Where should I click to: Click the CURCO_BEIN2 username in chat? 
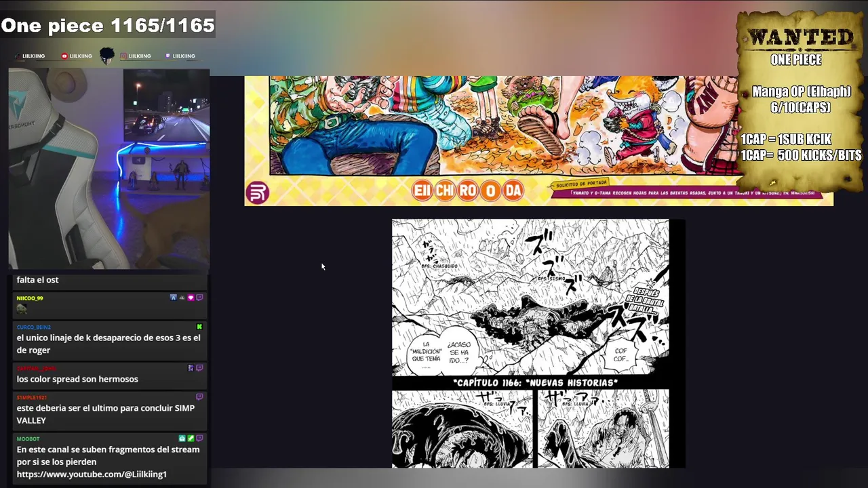(33, 327)
